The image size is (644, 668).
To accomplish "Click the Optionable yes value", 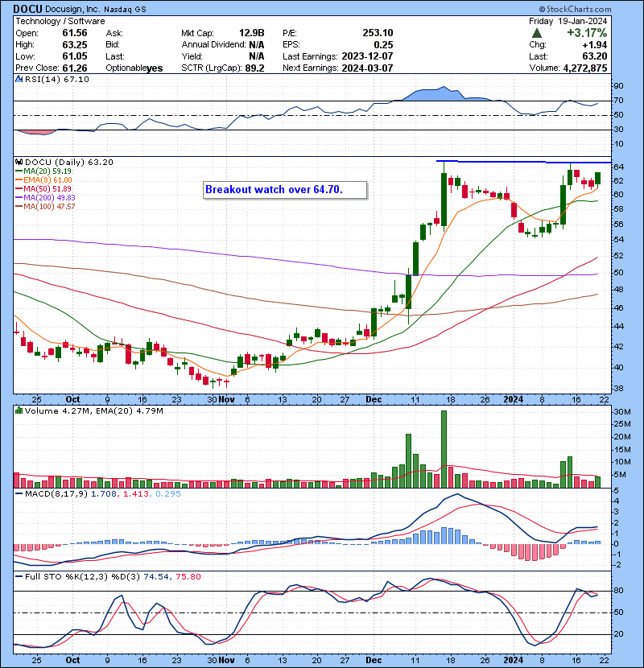I will [x=155, y=68].
